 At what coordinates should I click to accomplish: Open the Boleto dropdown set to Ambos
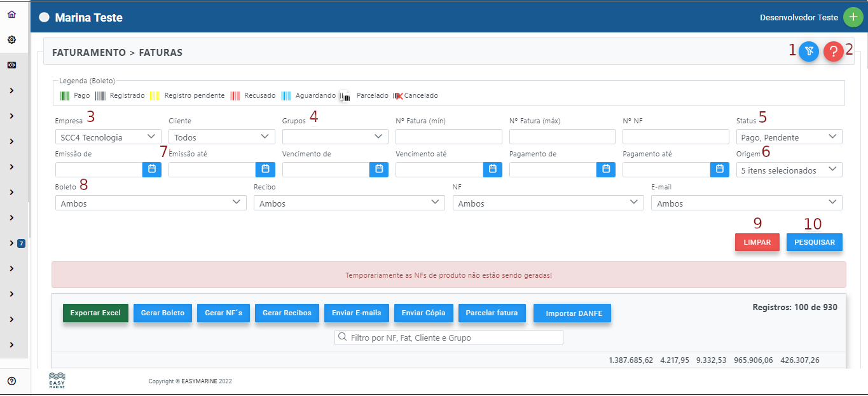click(x=150, y=203)
